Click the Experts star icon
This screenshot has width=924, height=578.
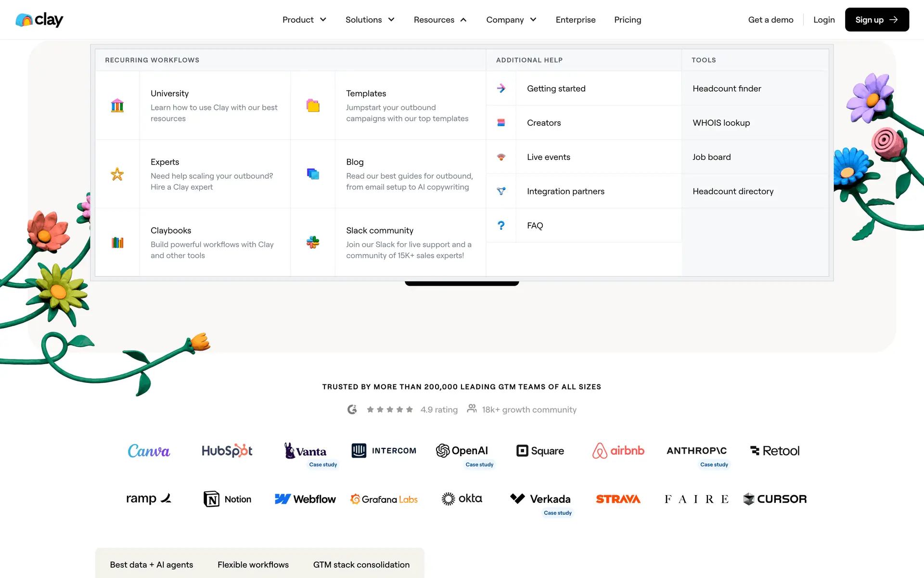pos(117,174)
